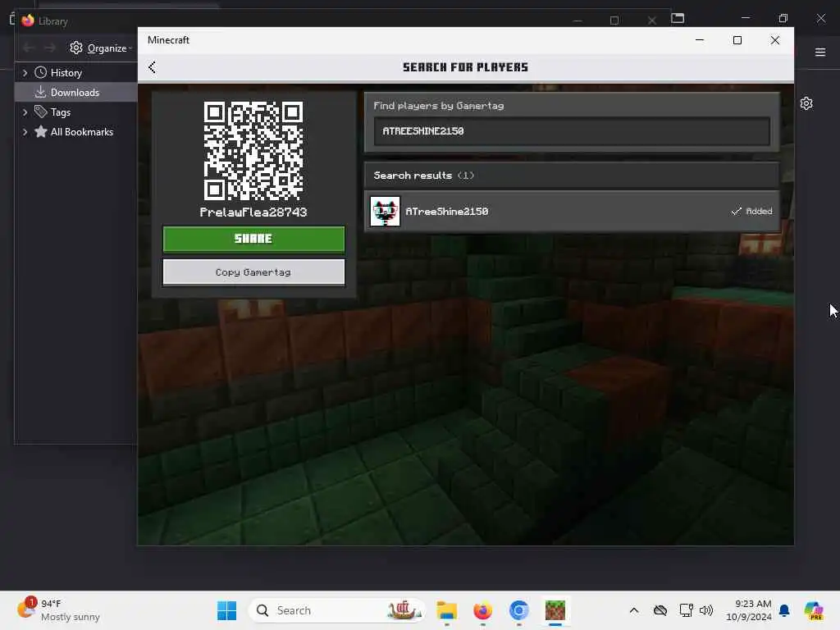Click Firefox icon in Library title bar
Viewport: 840px width, 630px height.
28,21
